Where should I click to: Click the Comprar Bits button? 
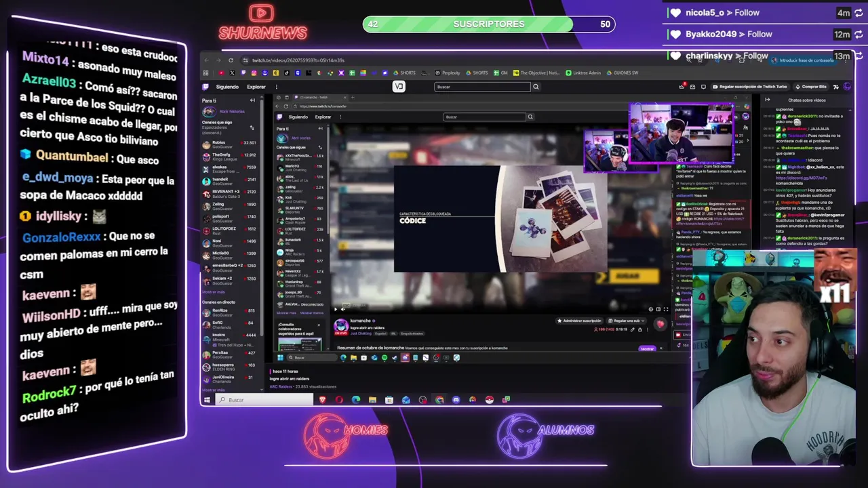pos(811,87)
